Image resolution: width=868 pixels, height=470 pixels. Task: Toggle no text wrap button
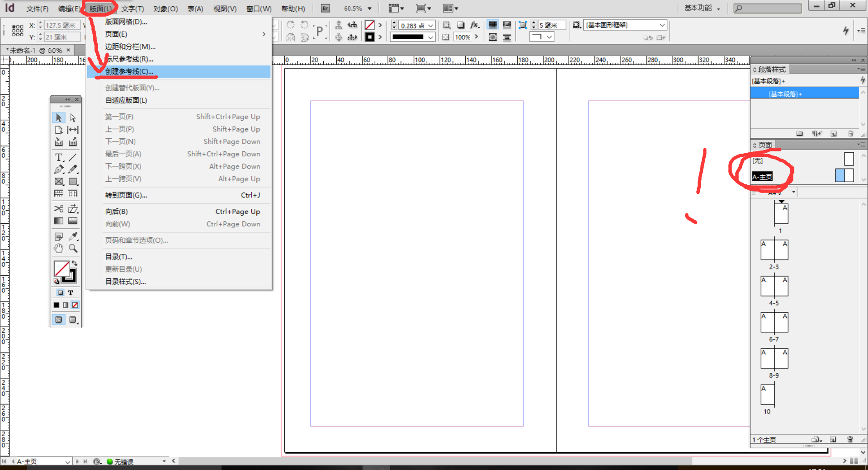pos(493,25)
